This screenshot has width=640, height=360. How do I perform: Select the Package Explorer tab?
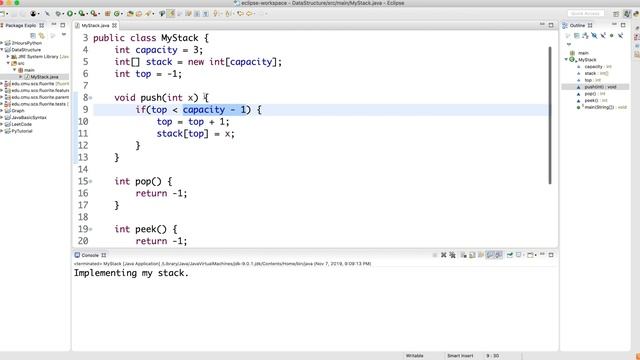[20, 25]
